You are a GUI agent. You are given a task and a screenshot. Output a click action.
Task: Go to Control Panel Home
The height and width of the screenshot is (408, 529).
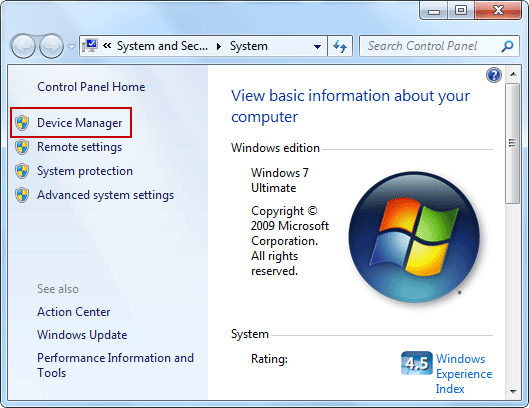[x=91, y=87]
